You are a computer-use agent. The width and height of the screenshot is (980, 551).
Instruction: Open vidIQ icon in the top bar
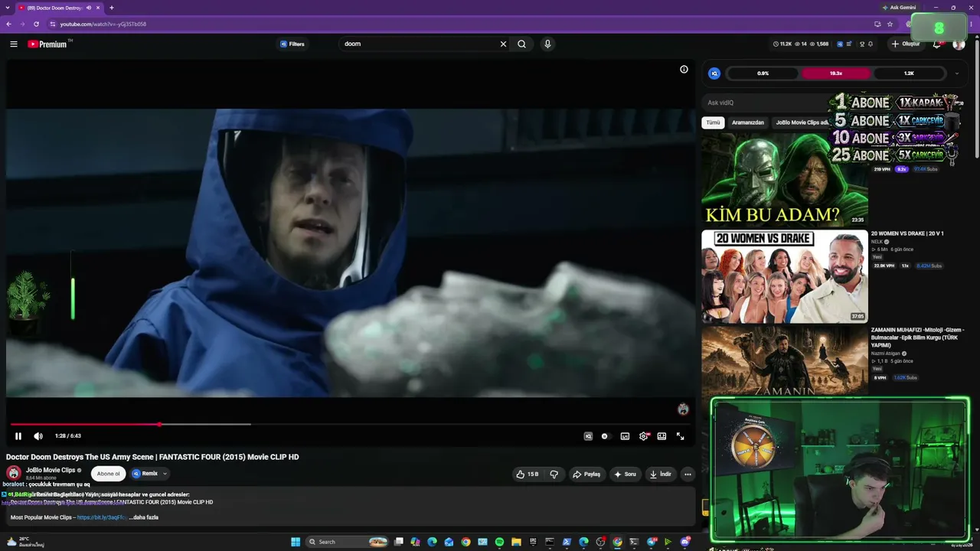coord(840,44)
